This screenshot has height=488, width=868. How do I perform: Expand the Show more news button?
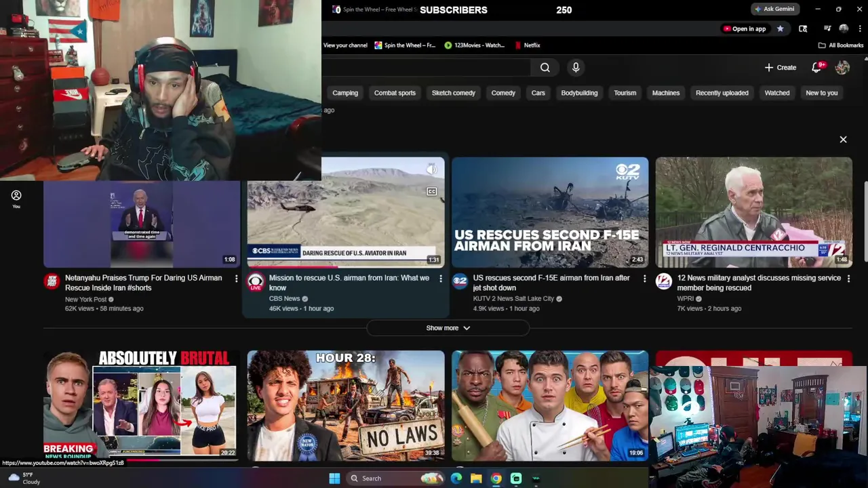point(448,328)
